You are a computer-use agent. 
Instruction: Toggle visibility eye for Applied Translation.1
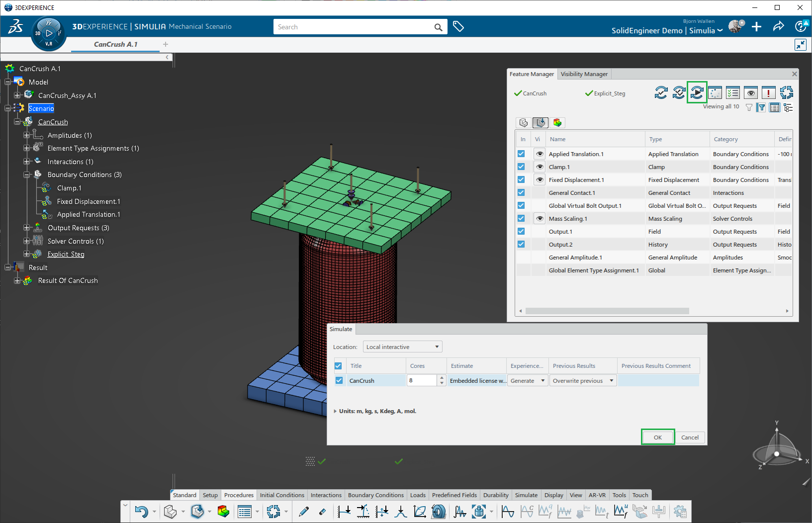[x=539, y=154]
